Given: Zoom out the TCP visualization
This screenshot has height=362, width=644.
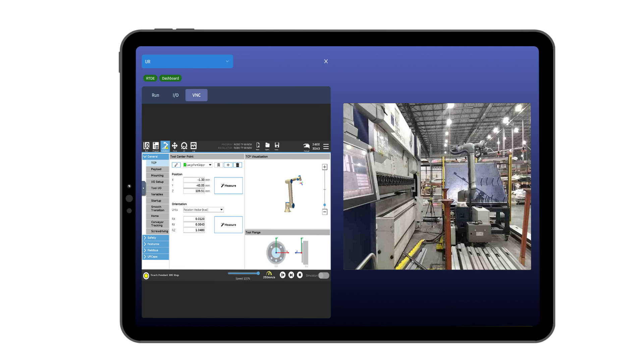Looking at the screenshot, I should pyautogui.click(x=325, y=212).
